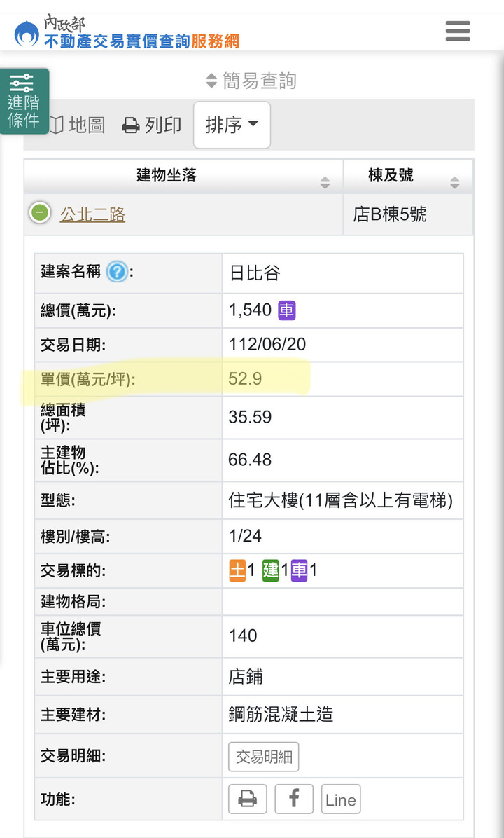Open the hamburger menu

[458, 31]
